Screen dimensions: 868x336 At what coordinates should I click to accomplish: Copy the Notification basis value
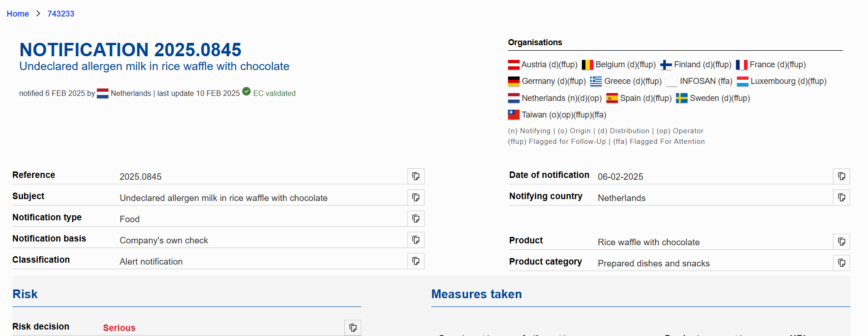point(416,240)
